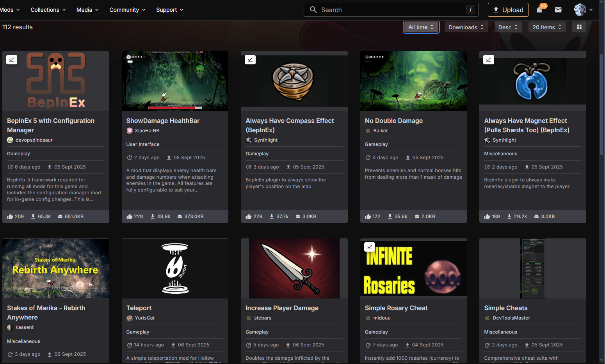Focus the Search input field

pyautogui.click(x=391, y=10)
